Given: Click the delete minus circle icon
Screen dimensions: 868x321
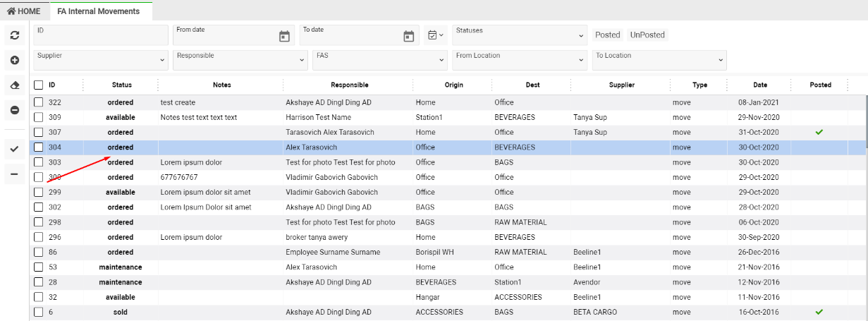Looking at the screenshot, I should 14,110.
